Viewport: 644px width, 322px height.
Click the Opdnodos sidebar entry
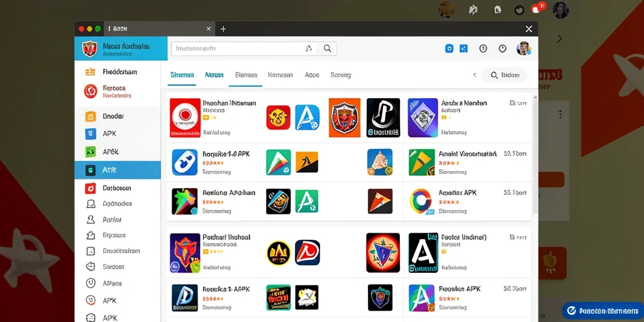(x=118, y=204)
